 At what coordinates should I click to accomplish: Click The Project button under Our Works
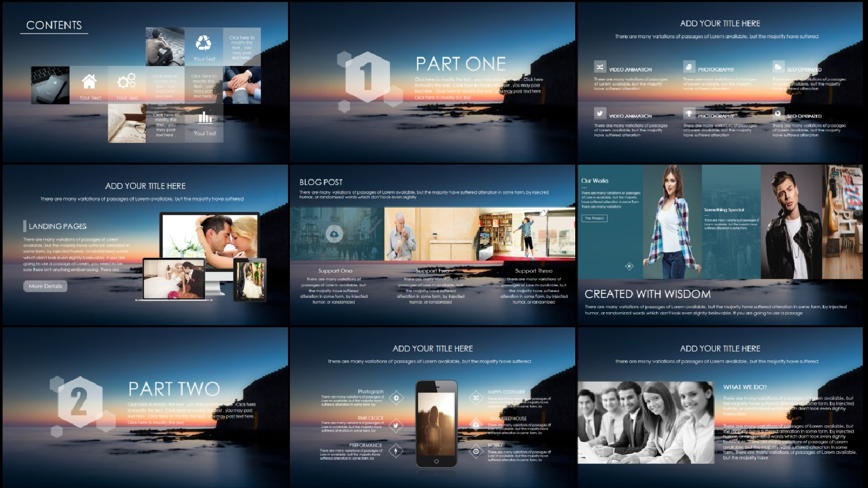pos(594,218)
